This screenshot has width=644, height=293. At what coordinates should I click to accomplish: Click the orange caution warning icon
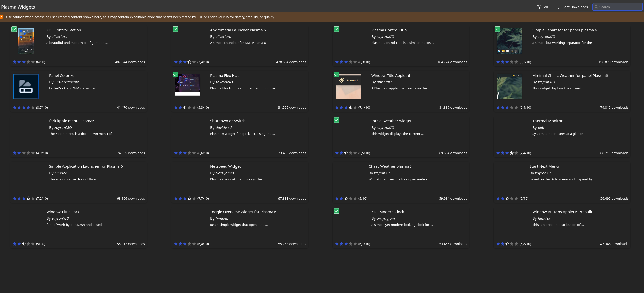point(2,17)
